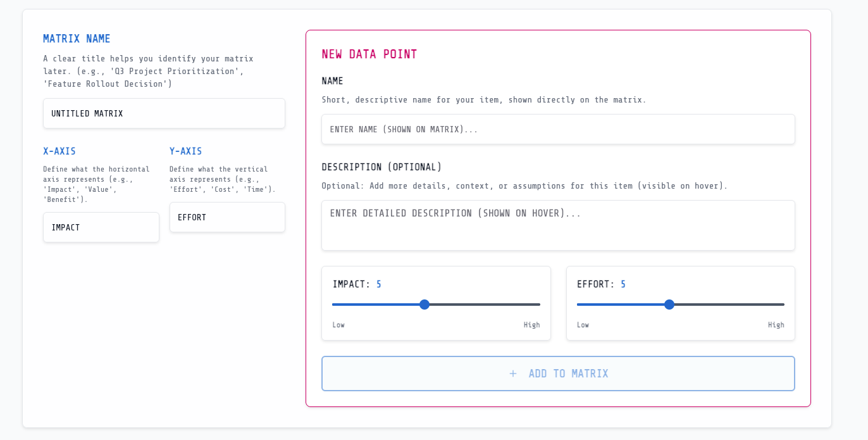Click the New Data Point heading
This screenshot has height=440, width=868.
coord(369,54)
